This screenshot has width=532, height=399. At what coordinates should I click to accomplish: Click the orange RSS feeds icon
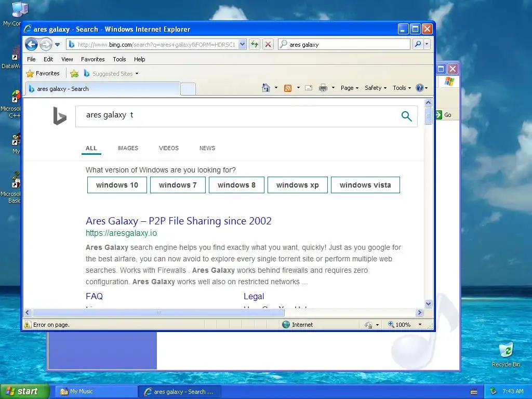click(288, 88)
